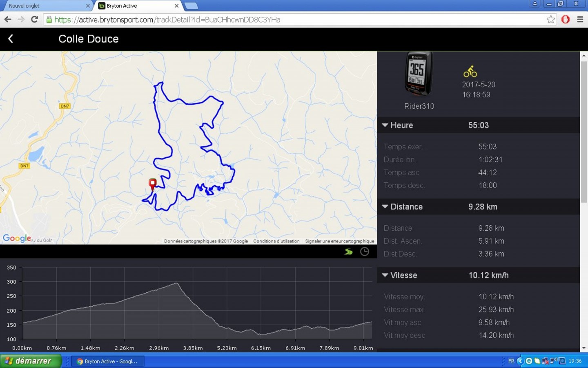Click the green secure padlock icon
This screenshot has width=588, height=368.
coord(49,19)
